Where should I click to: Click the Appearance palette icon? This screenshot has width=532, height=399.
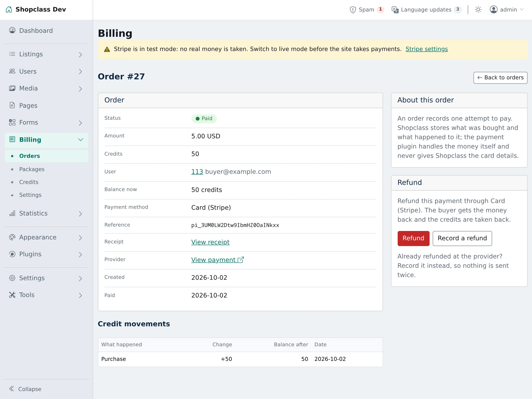pyautogui.click(x=12, y=237)
